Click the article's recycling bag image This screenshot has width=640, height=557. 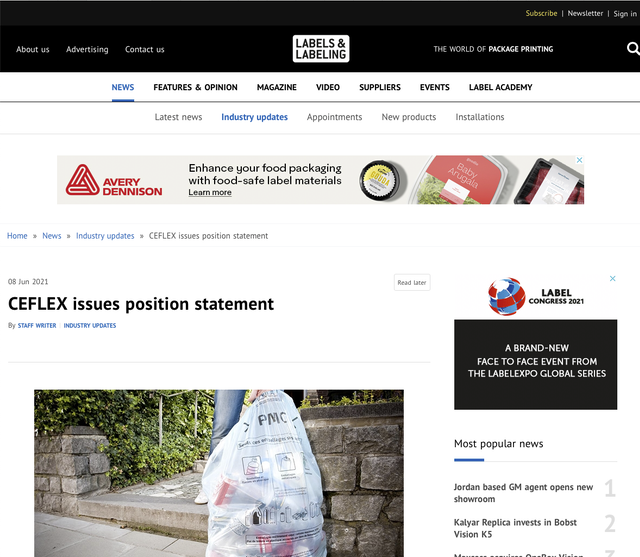(219, 472)
